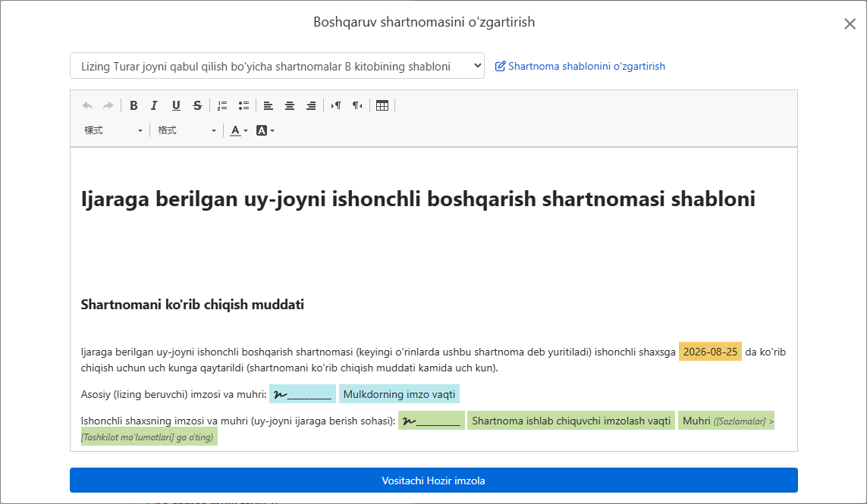Viewport: 867px width, 504px height.
Task: Click Shartnoma ishlab chiquvchi imzolash vaqti placeholder
Action: pyautogui.click(x=571, y=421)
